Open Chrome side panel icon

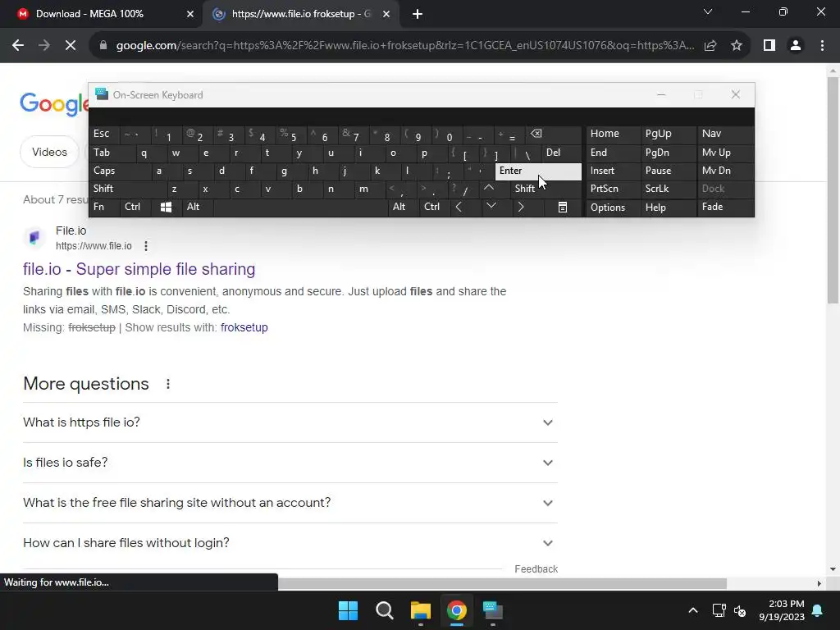[769, 46]
